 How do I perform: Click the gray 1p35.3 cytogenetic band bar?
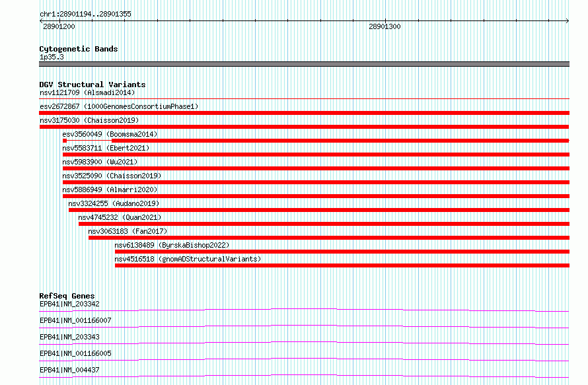(304, 64)
